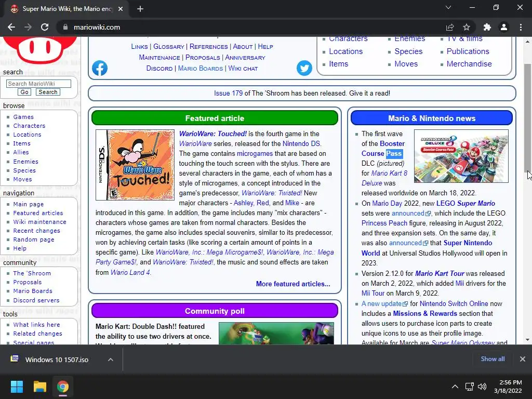
Task: Click the Glossary link
Action: (x=169, y=46)
